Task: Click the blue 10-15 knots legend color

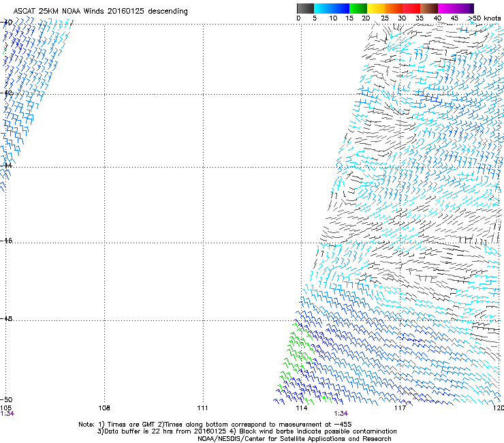Action: coord(340,8)
